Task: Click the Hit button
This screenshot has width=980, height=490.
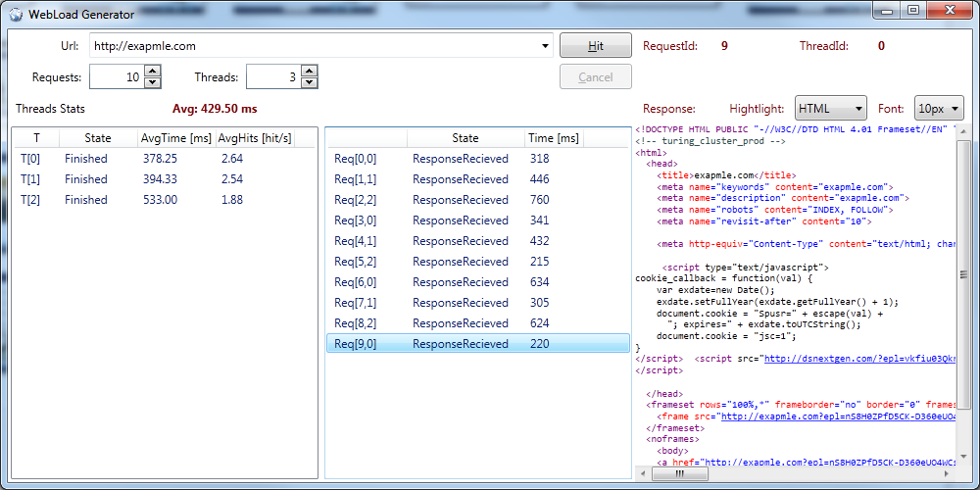Action: click(x=596, y=46)
